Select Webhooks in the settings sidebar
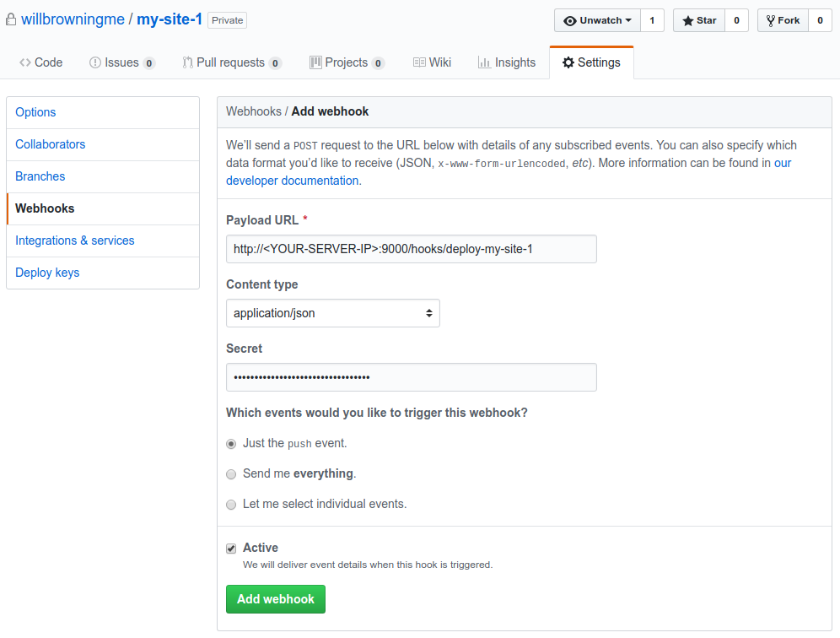This screenshot has height=638, width=840. (x=103, y=209)
